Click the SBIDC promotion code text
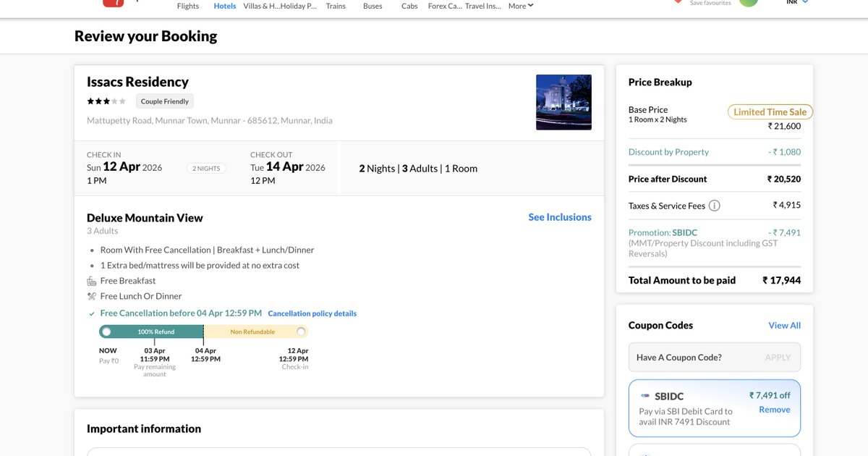This screenshot has width=868, height=456. tap(685, 233)
